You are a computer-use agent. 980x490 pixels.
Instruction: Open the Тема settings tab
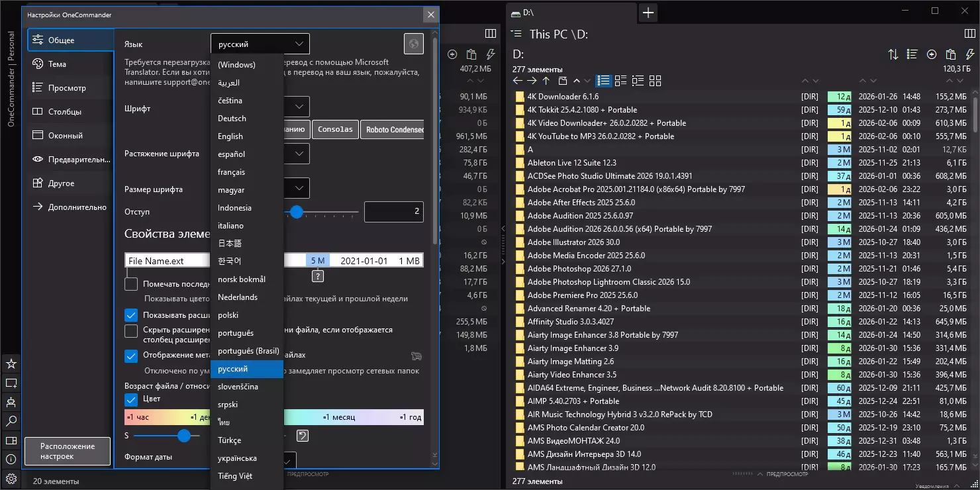point(57,64)
